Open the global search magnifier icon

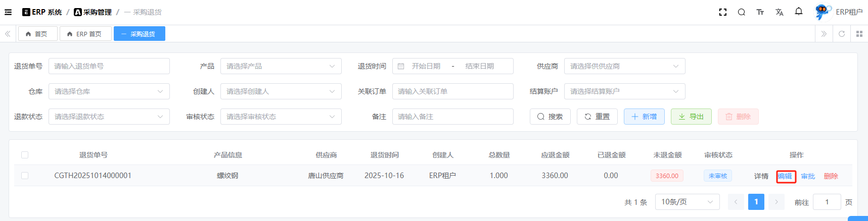pos(741,12)
